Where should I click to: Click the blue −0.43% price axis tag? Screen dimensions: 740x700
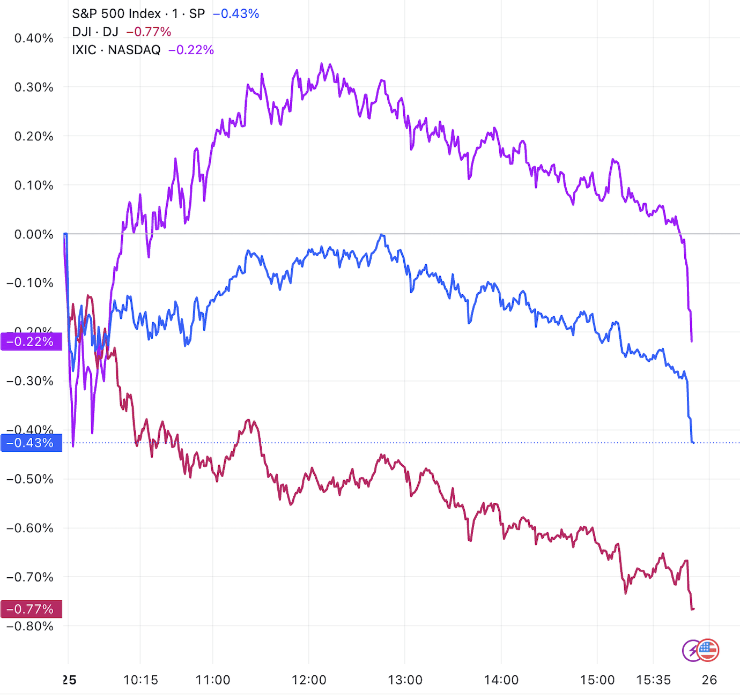tap(31, 443)
